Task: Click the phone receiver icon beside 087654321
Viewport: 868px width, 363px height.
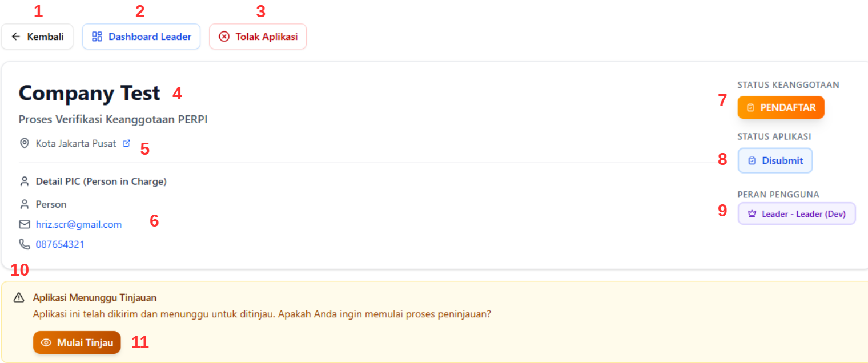Action: [24, 244]
